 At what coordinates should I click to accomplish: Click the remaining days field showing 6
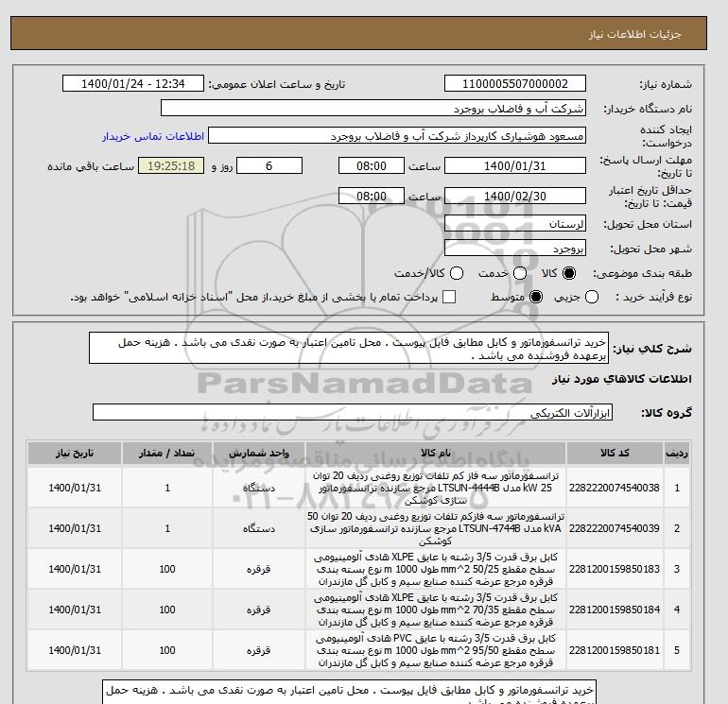pyautogui.click(x=269, y=165)
